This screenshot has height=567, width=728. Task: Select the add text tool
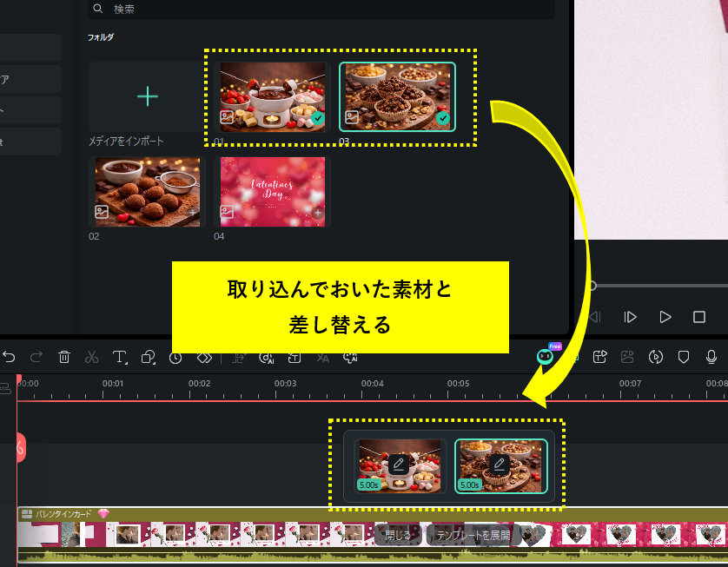click(x=118, y=357)
